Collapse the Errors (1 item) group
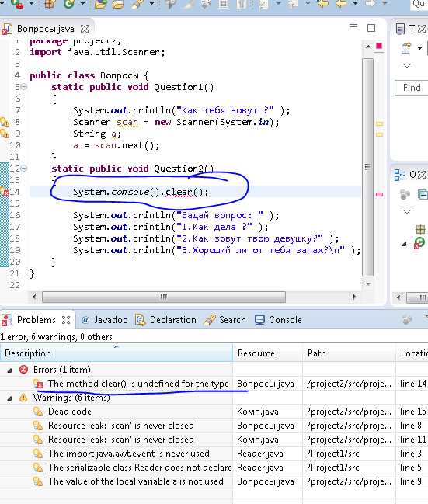This screenshot has width=428, height=504. (9, 370)
